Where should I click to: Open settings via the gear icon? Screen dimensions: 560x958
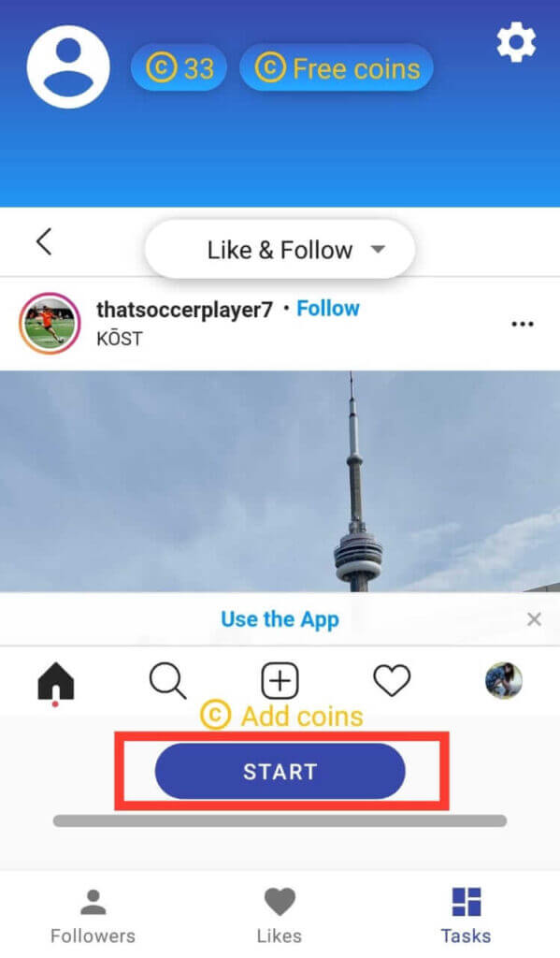[x=516, y=42]
